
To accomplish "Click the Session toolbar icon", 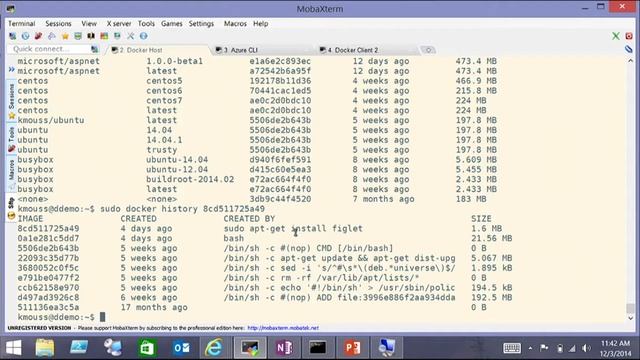I will tap(13, 36).
